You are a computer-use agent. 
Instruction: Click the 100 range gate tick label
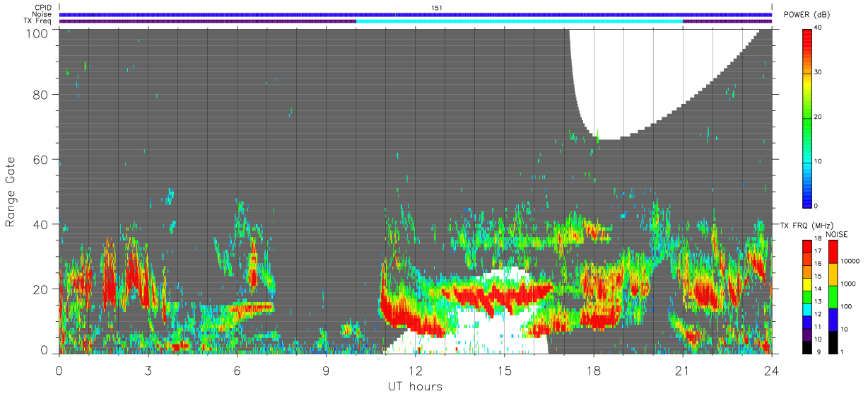[38, 33]
